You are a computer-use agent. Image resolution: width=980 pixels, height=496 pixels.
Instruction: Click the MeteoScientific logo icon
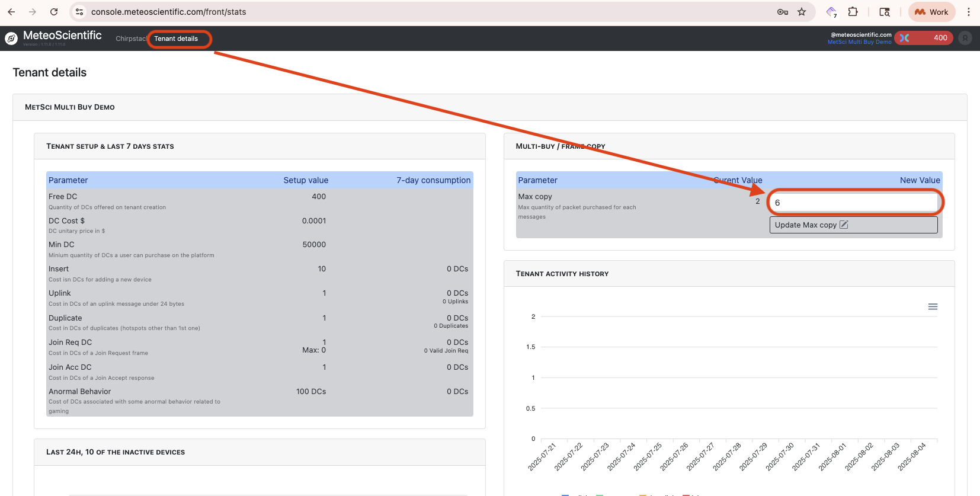click(11, 39)
